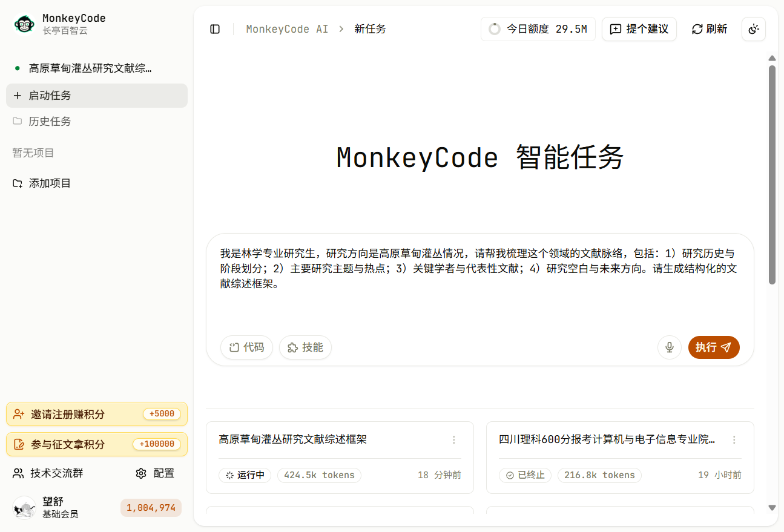Open the 配置 settings gear
784x532 pixels.
point(155,473)
